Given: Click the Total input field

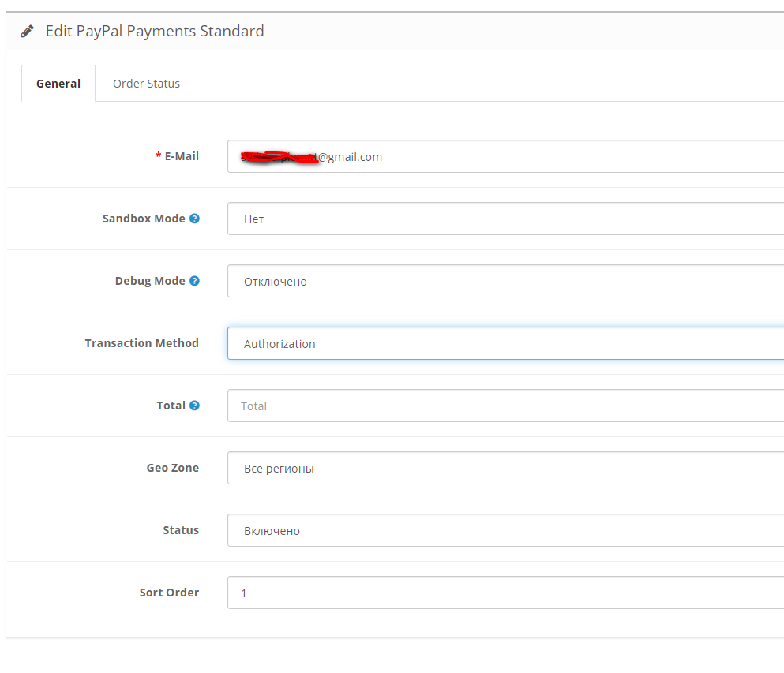Looking at the screenshot, I should pyautogui.click(x=505, y=406).
